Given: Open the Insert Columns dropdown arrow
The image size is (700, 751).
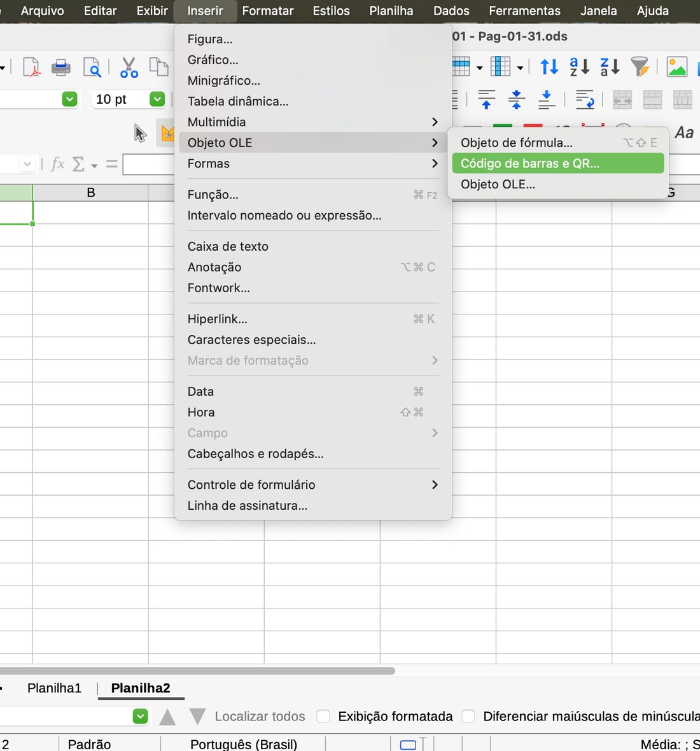Looking at the screenshot, I should (520, 67).
